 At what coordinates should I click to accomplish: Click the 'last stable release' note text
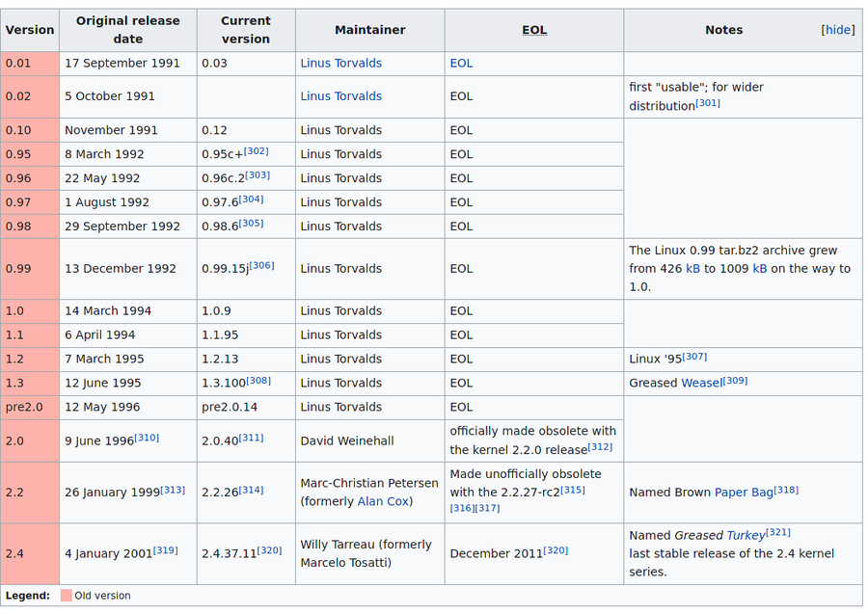point(731,563)
